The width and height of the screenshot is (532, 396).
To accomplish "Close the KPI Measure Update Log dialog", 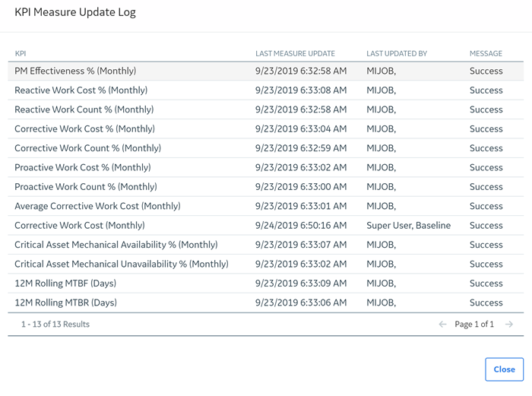I will [504, 369].
